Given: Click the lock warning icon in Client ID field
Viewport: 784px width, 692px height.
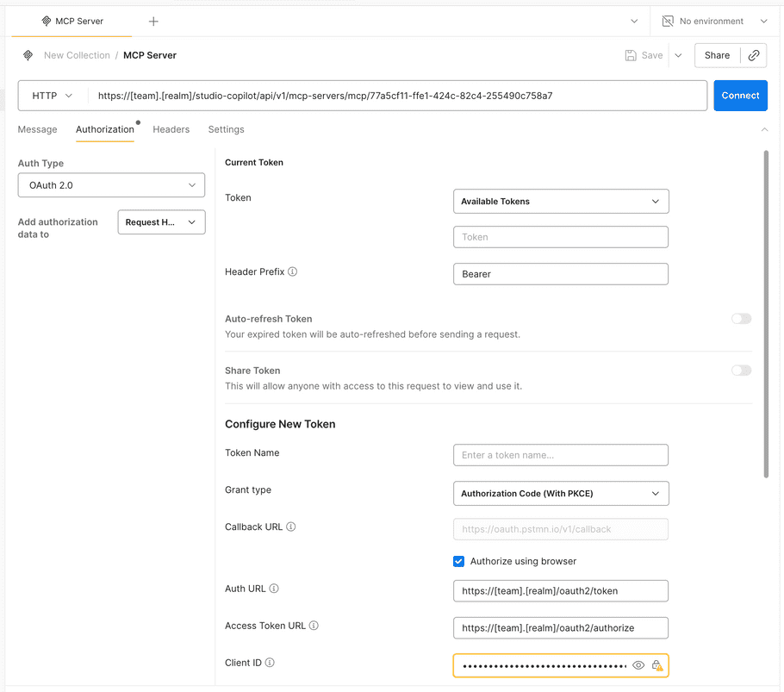Looking at the screenshot, I should [657, 665].
